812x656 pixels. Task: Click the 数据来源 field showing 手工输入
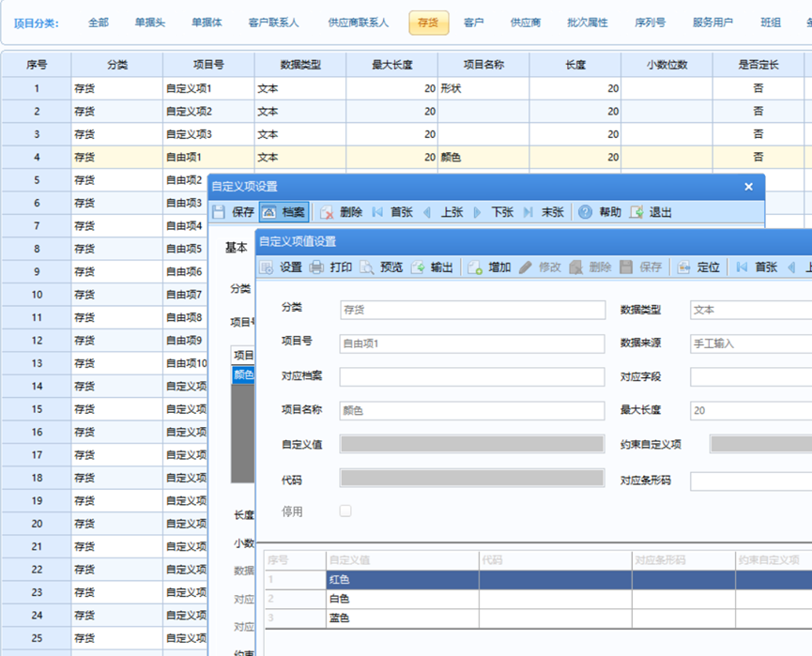click(751, 343)
